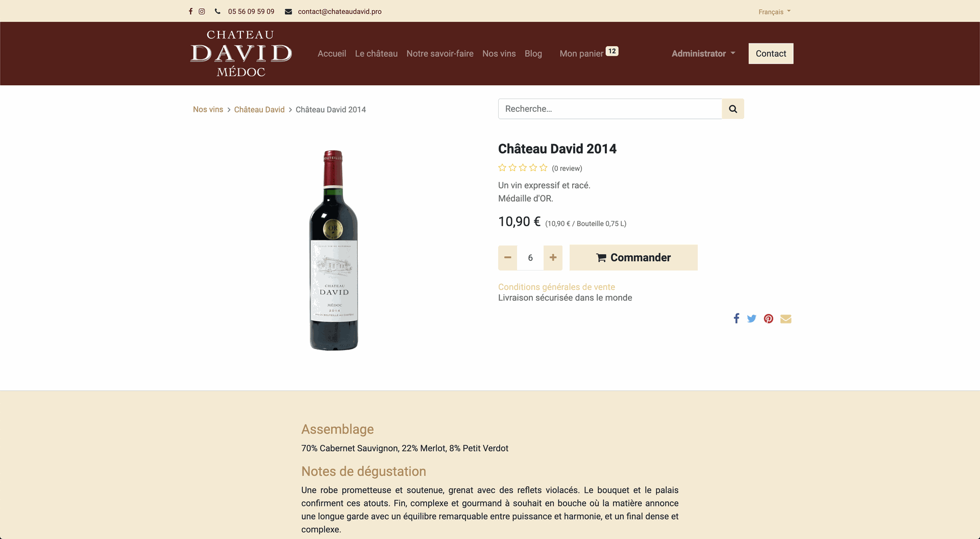Screen dimensions: 980x539
Task: Share product on Twitter
Action: [x=752, y=318]
